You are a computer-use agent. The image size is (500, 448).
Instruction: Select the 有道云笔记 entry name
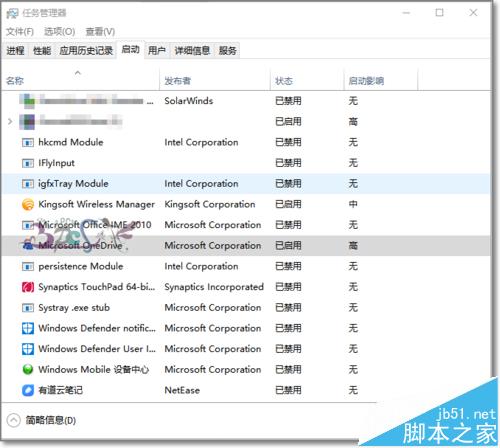(60, 390)
